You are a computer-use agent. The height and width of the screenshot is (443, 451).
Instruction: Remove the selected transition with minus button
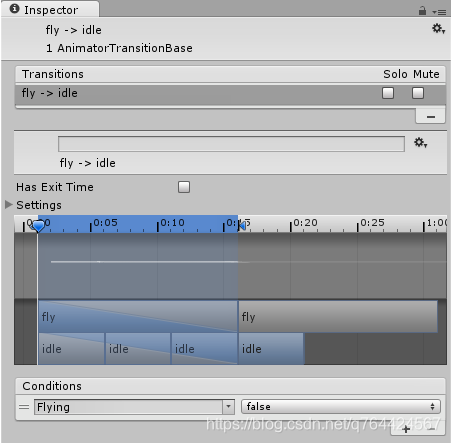[x=431, y=117]
